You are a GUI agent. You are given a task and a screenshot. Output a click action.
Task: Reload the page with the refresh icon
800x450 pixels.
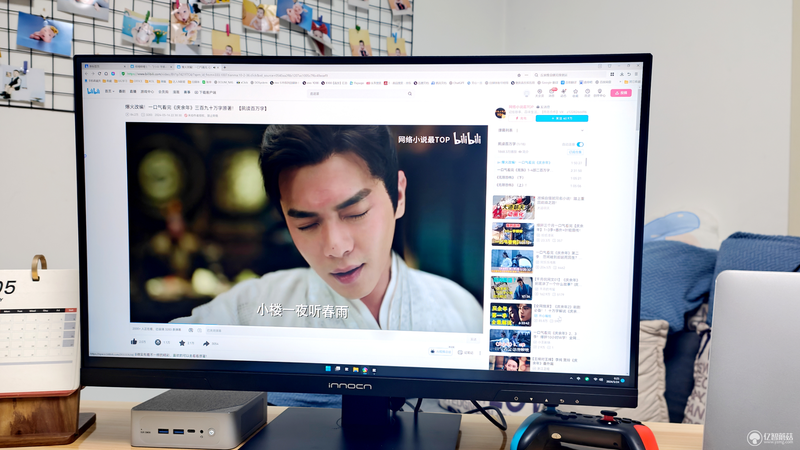(x=99, y=73)
